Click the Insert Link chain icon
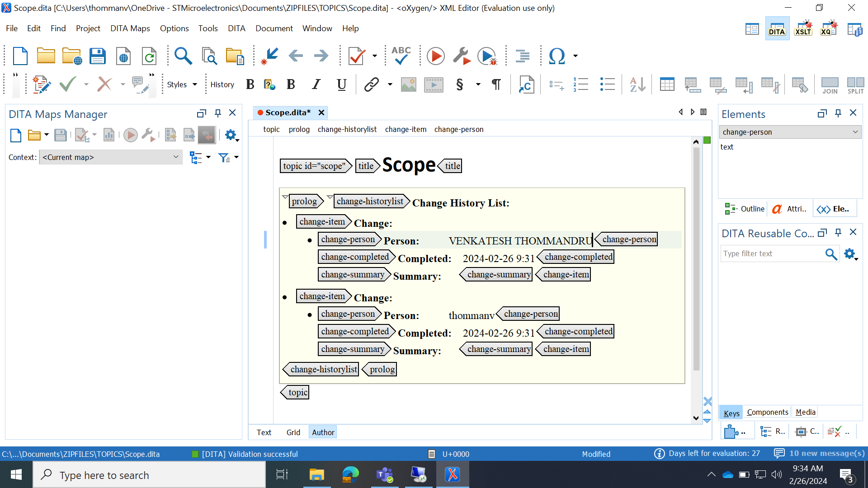Screen dimensions: 868x488 pos(371,84)
